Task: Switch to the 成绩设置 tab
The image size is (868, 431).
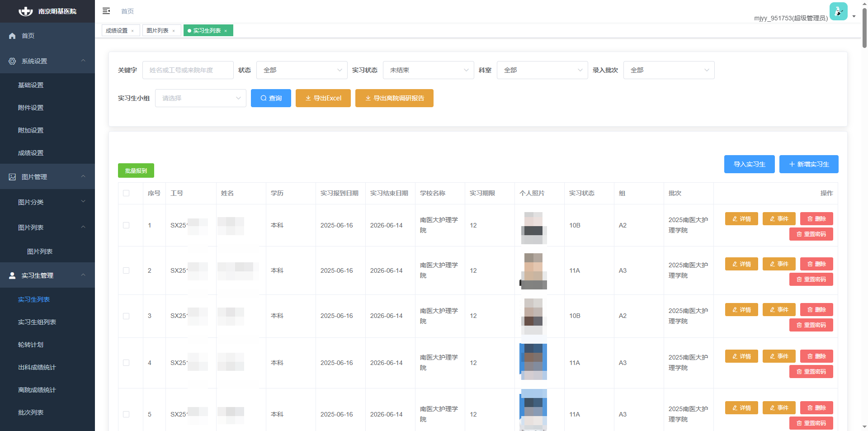Action: [x=117, y=31]
